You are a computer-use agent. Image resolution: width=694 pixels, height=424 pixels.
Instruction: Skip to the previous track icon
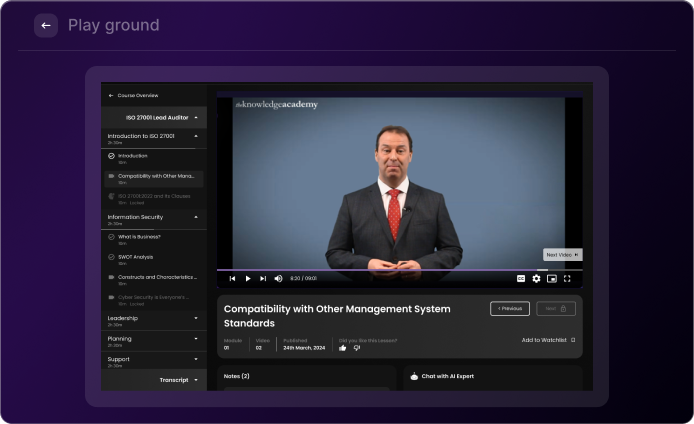coord(233,279)
